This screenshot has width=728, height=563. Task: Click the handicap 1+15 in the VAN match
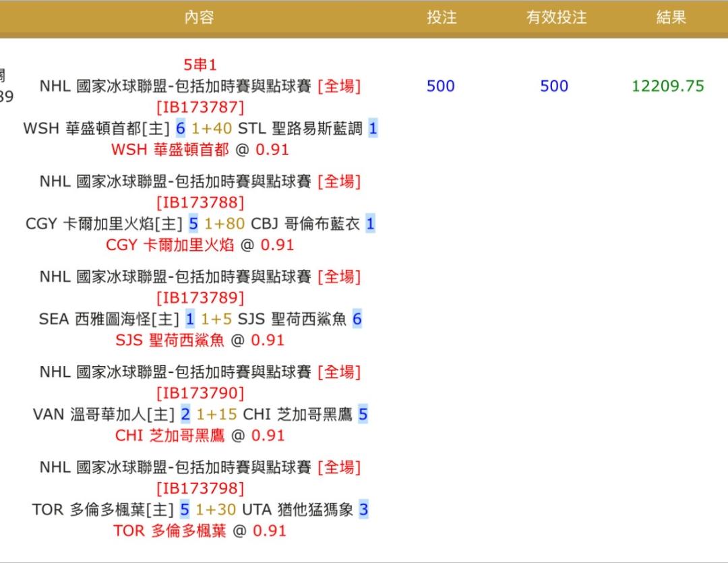click(x=217, y=415)
